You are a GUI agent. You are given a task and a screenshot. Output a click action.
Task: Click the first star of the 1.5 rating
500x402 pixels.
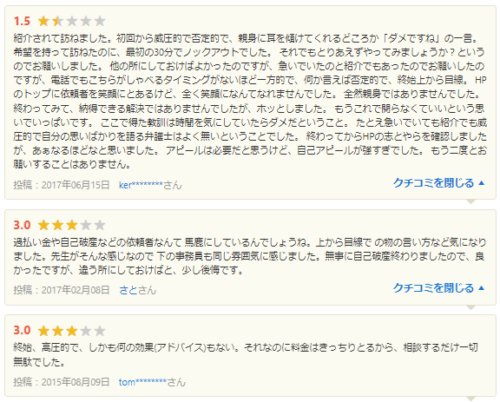point(43,21)
